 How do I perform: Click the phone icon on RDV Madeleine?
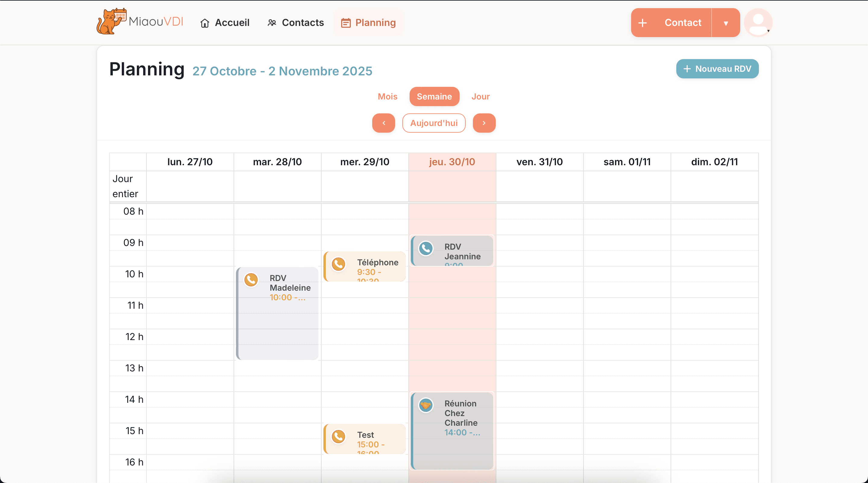click(x=251, y=279)
